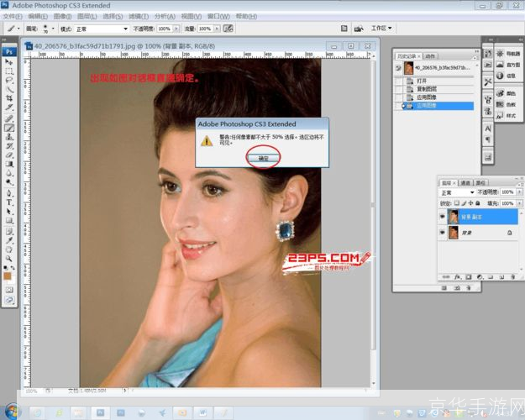Open the brush tool preset picker
Screen dimensions: 525x420
pos(13,29)
